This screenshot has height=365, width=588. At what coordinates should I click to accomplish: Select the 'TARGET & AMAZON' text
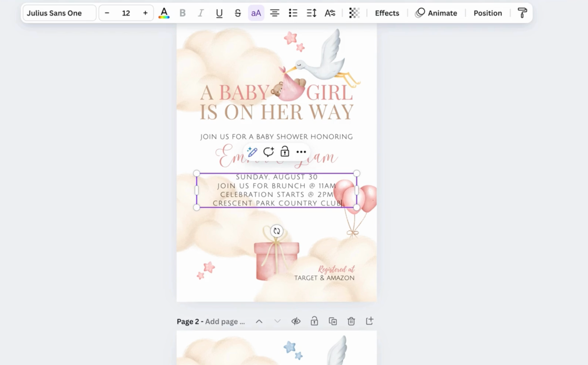coord(324,278)
